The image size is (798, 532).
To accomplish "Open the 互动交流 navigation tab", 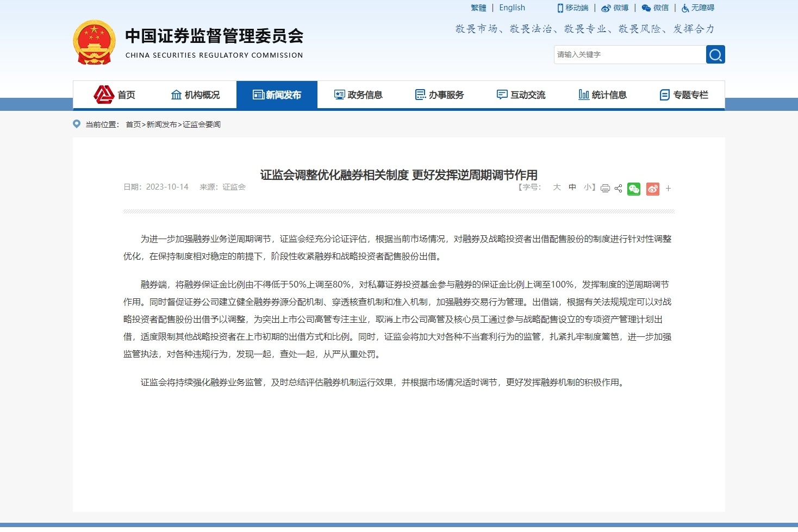I will [x=521, y=95].
